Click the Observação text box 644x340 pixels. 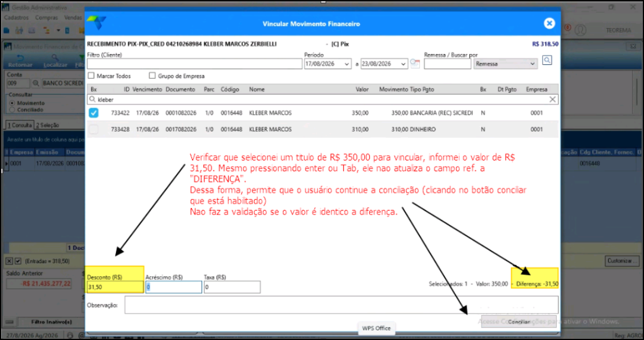pyautogui.click(x=342, y=305)
